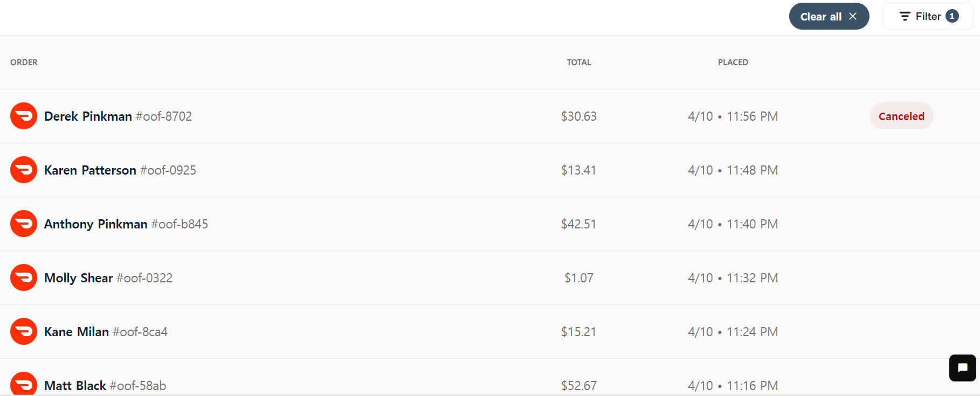Click the Filter lines icon

(905, 16)
